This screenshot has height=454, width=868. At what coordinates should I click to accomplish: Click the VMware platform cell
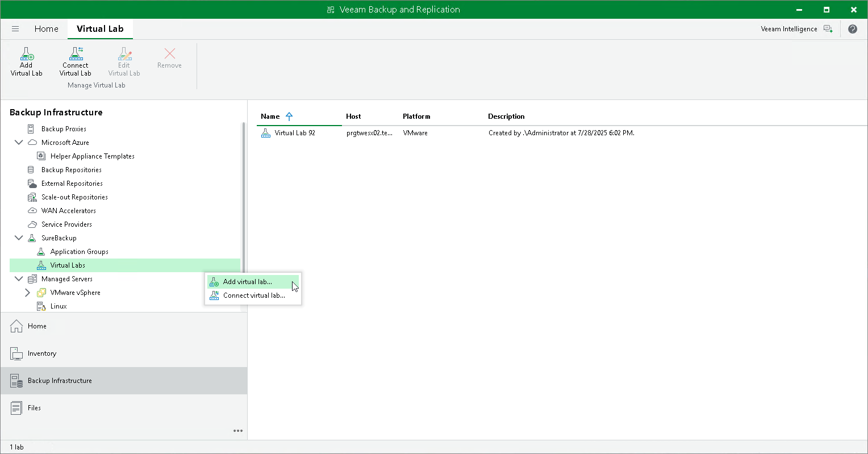[415, 133]
